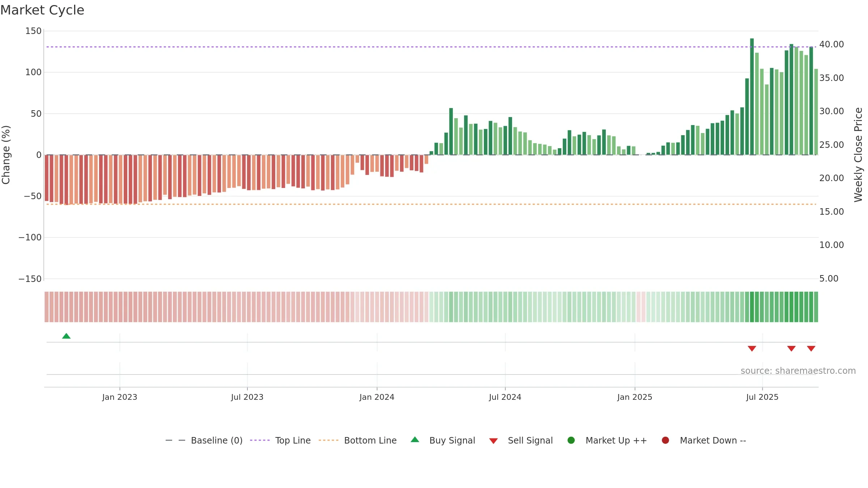Click the Jul 2024 axis label
Image resolution: width=868 pixels, height=488 pixels.
pos(505,397)
